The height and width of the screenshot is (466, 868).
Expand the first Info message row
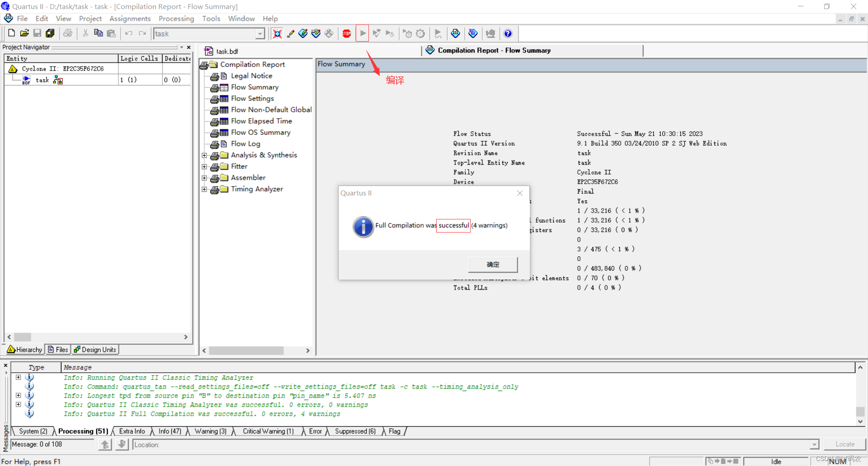click(18, 377)
